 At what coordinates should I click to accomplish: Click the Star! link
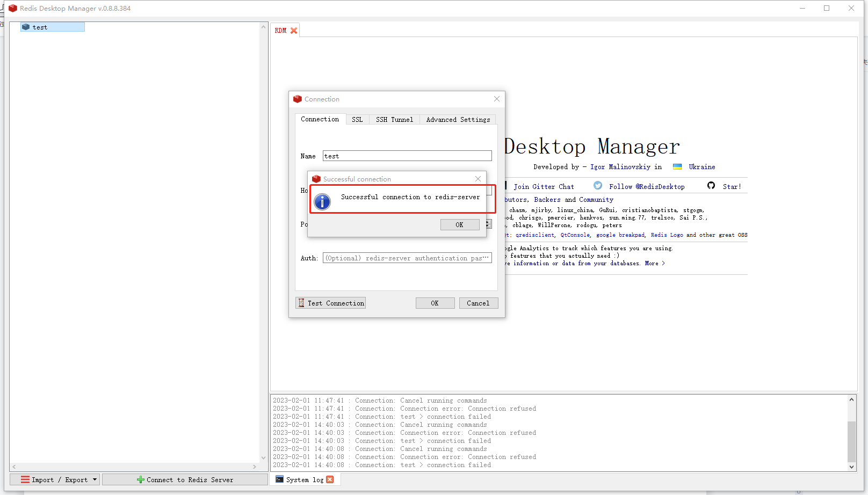point(732,187)
